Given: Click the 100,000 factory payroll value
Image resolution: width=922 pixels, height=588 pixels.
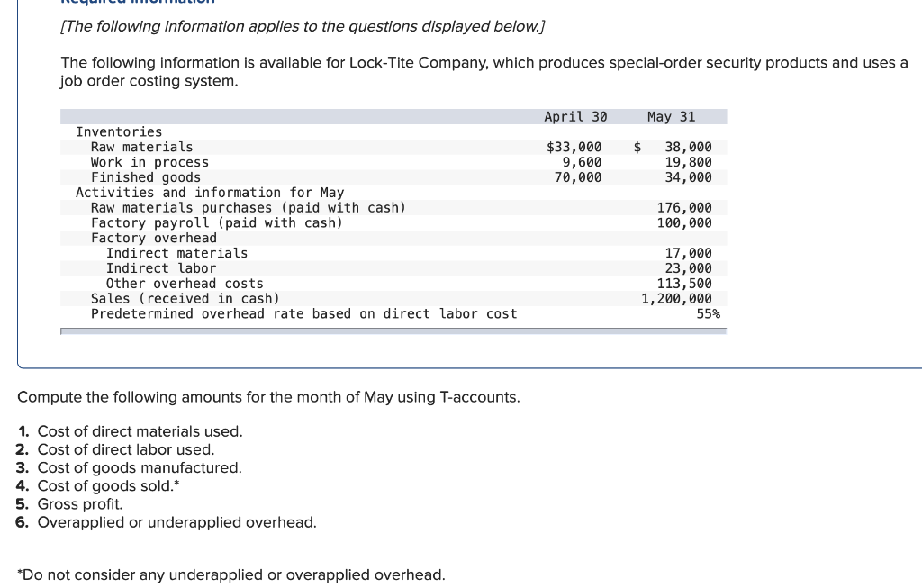Looking at the screenshot, I should pos(684,222).
